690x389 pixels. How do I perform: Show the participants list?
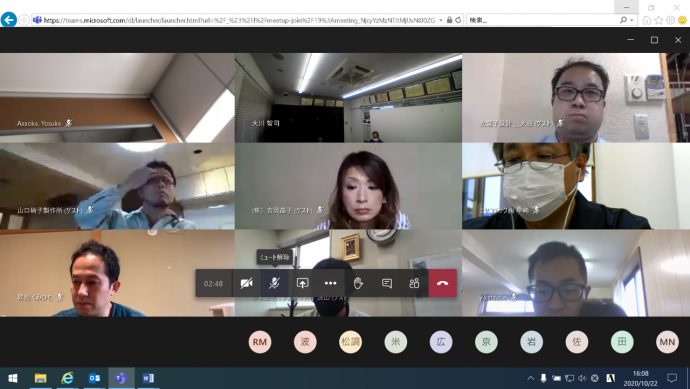[414, 283]
